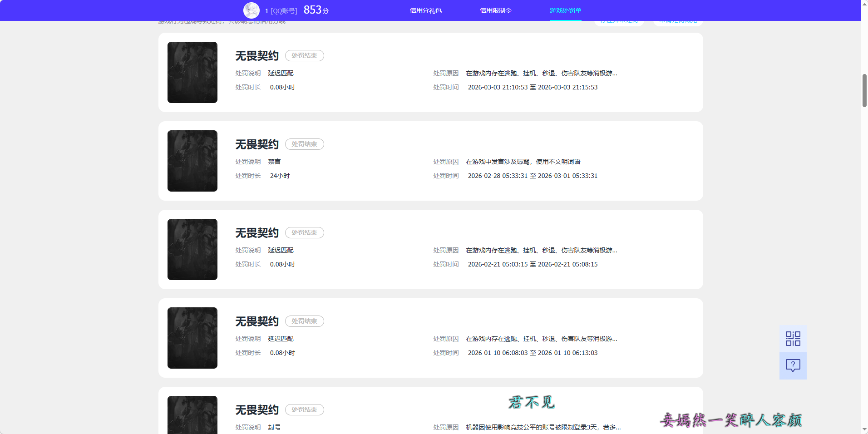This screenshot has height=434, width=868.
Task: Click the left pill button above the penalty list
Action: click(619, 20)
